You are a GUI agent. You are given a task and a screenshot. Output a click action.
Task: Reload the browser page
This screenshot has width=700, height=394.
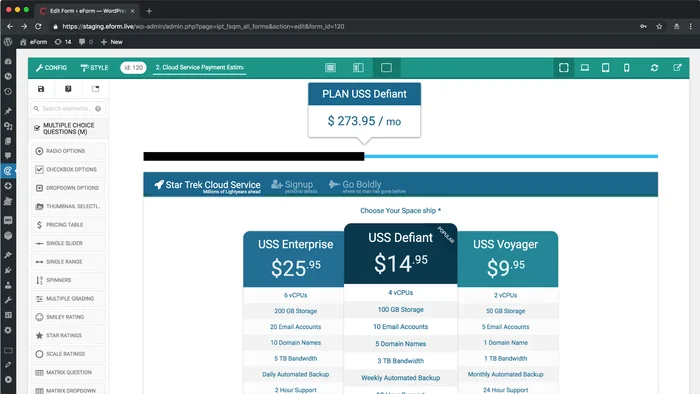click(x=38, y=26)
